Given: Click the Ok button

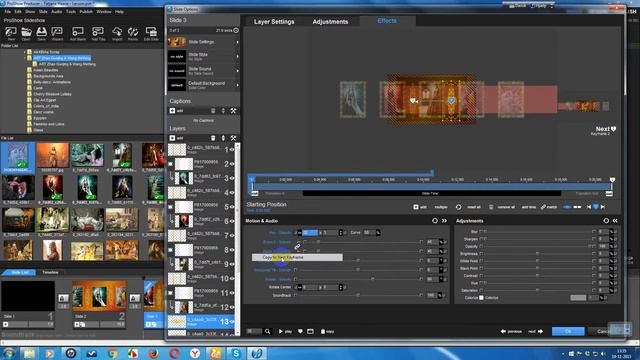Looking at the screenshot, I should tap(568, 331).
